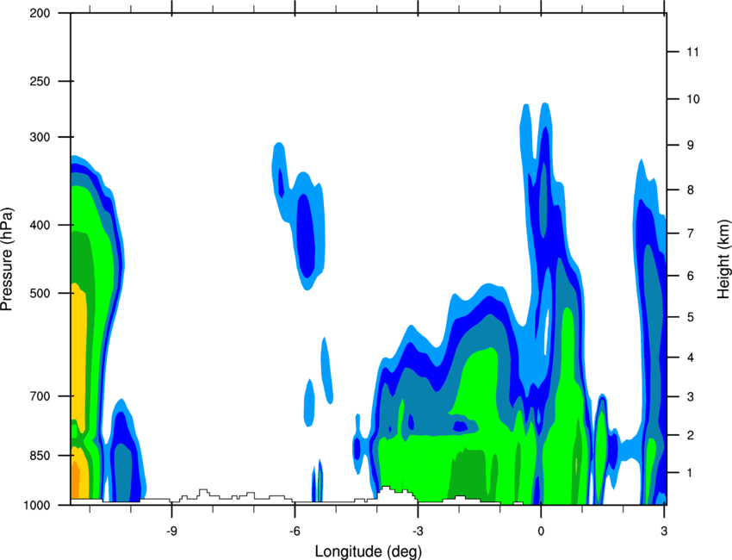
Task: Click the 850 pressure tick label
Action: 40,456
